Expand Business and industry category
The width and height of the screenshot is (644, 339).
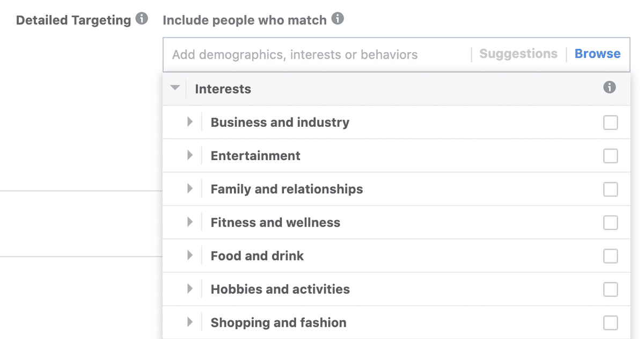pyautogui.click(x=190, y=122)
